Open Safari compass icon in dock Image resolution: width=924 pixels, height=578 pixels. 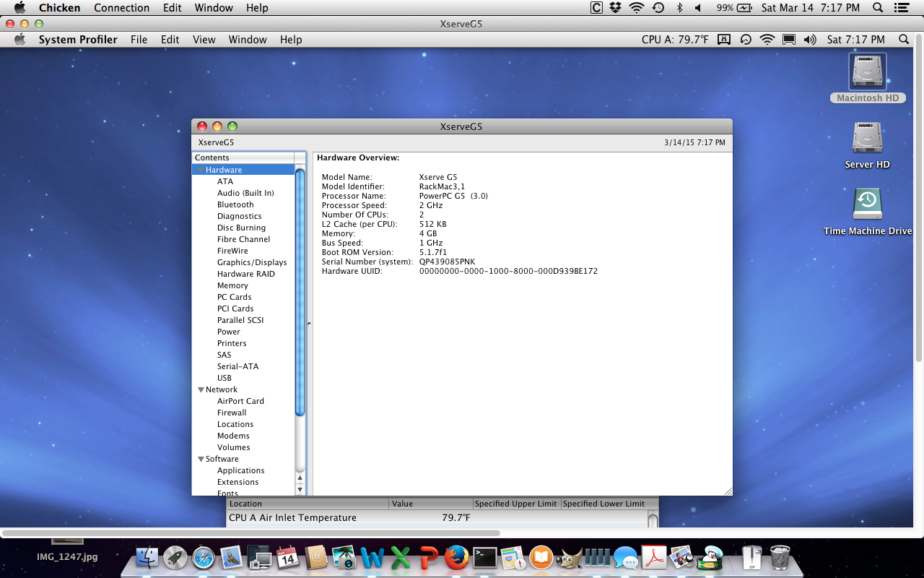coord(204,557)
